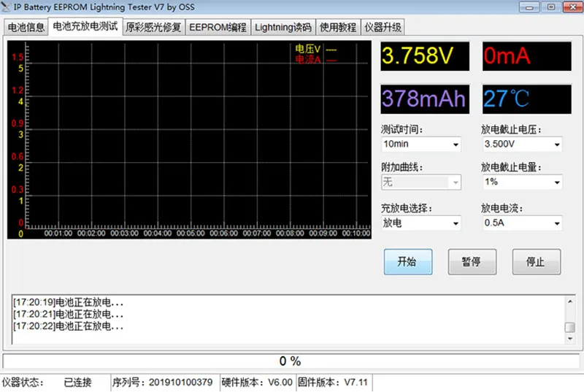Click the 停止 stop button
This screenshot has height=392, width=584.
[x=536, y=262]
